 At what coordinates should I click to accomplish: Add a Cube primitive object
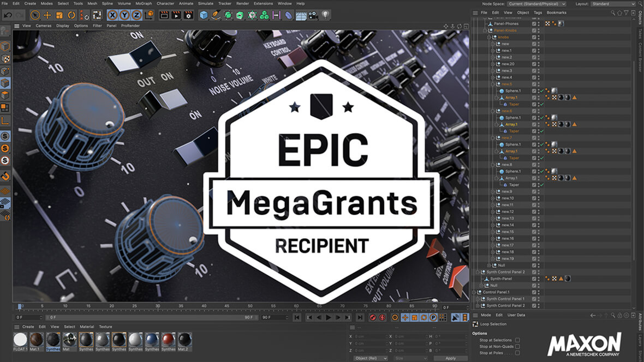[204, 15]
